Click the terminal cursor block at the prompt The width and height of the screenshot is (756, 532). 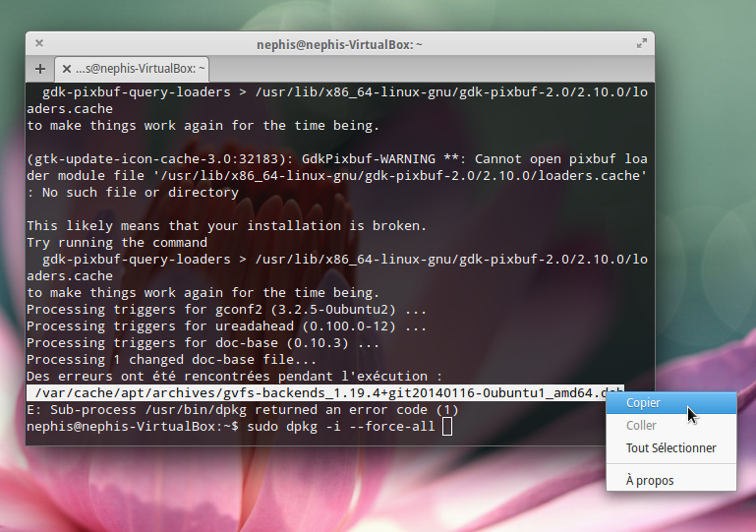point(447,427)
